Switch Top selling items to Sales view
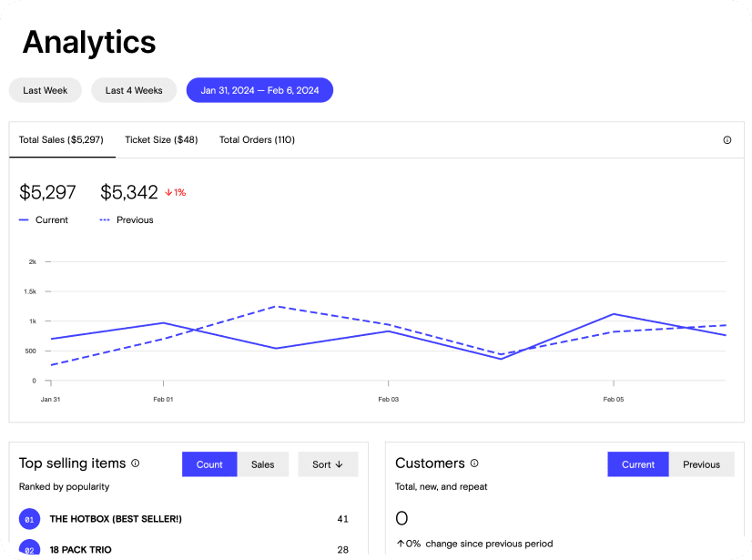 (263, 464)
